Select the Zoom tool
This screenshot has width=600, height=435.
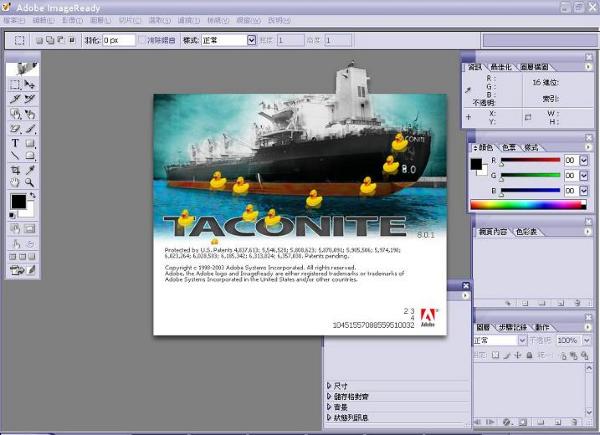(x=30, y=182)
